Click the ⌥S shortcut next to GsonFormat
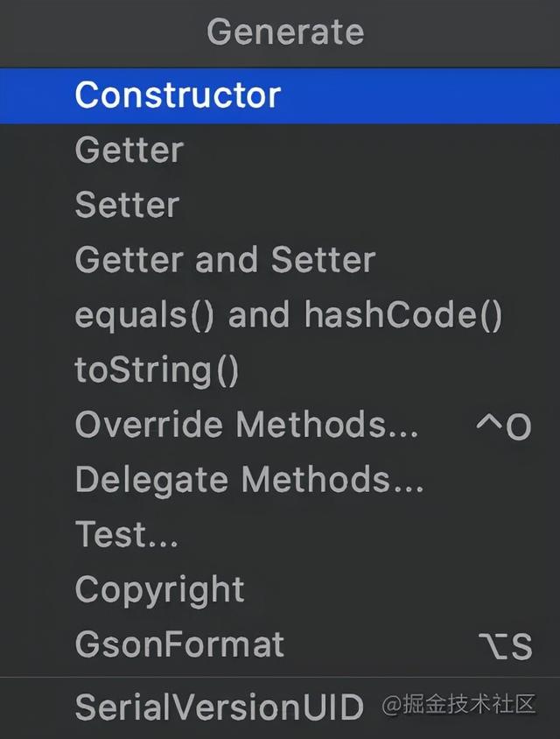Viewport: 560px width, 739px height. [506, 646]
